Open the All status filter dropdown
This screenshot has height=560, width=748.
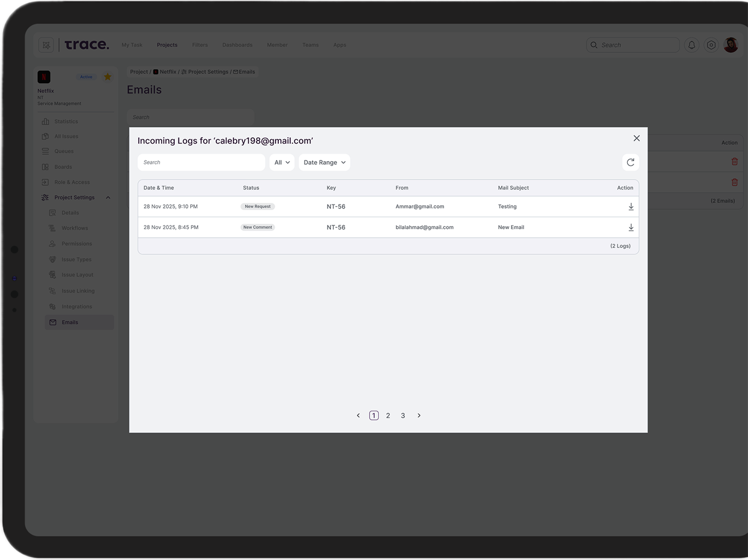[282, 162]
